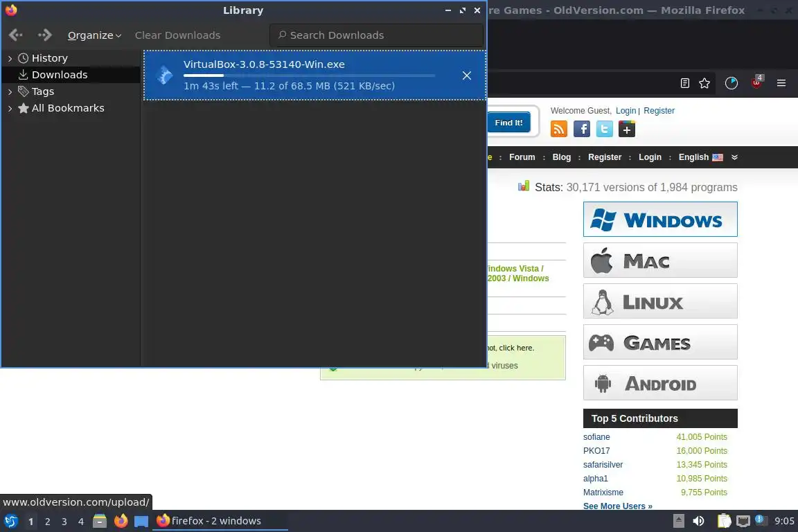Click the show desktop taskbar icon
Image resolution: width=798 pixels, height=532 pixels.
click(141, 522)
